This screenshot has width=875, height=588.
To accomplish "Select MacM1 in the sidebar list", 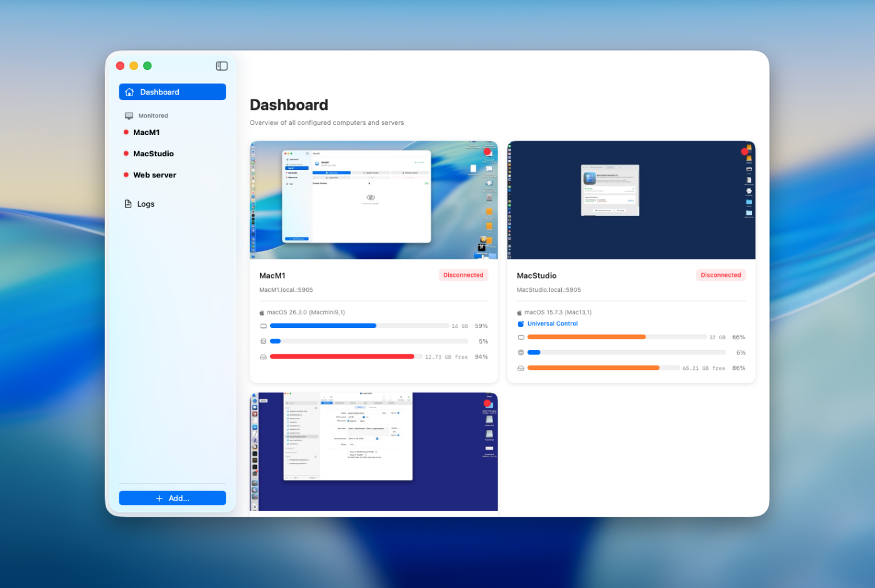I will pos(146,132).
